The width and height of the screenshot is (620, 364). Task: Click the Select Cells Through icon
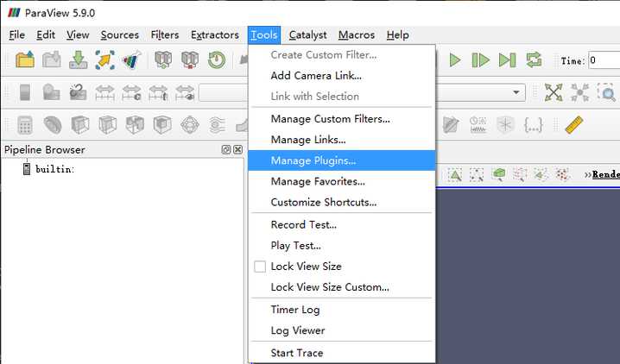[x=498, y=174]
